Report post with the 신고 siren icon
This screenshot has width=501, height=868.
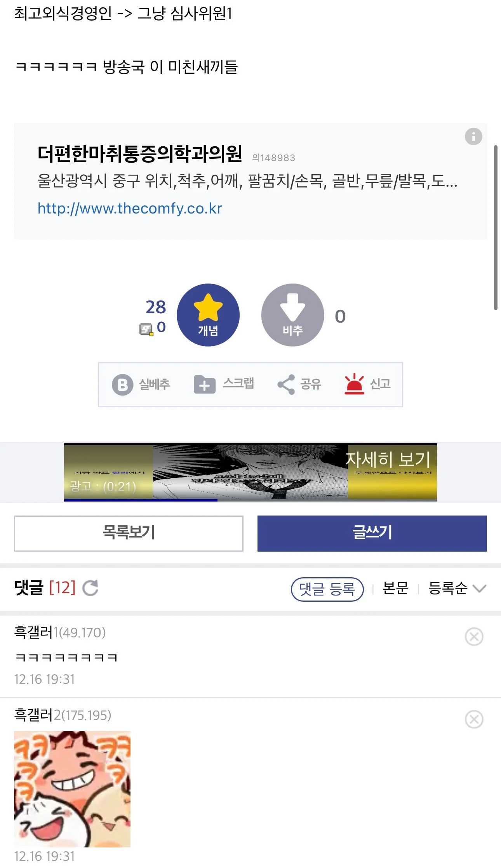tap(354, 384)
